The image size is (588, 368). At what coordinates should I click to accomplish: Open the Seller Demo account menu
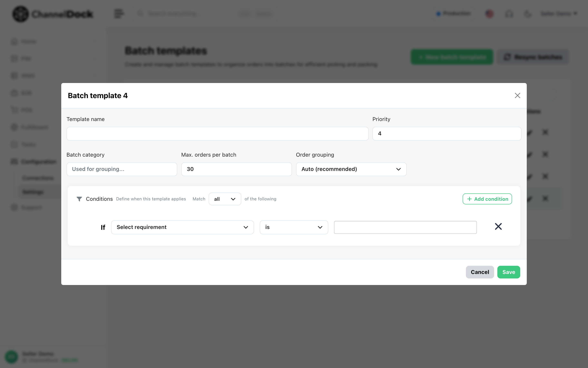point(559,14)
